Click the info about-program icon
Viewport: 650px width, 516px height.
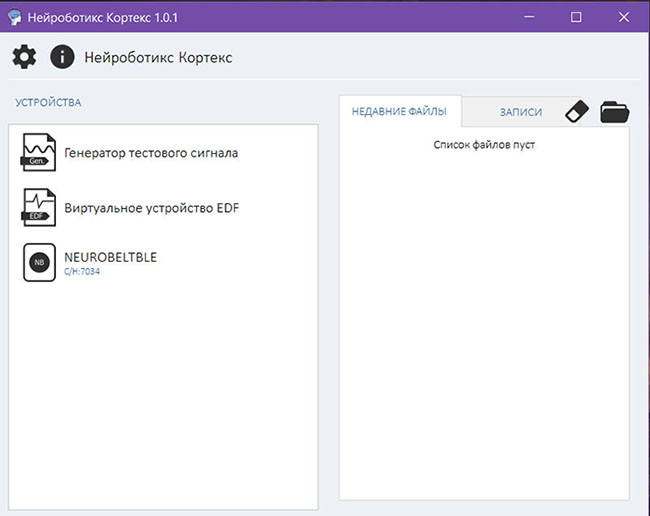pos(62,57)
